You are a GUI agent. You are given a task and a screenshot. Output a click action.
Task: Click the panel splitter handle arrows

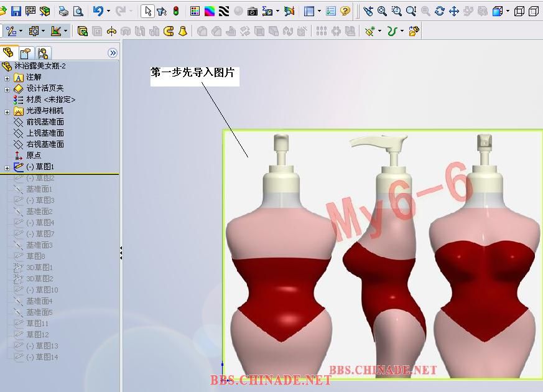click(121, 253)
